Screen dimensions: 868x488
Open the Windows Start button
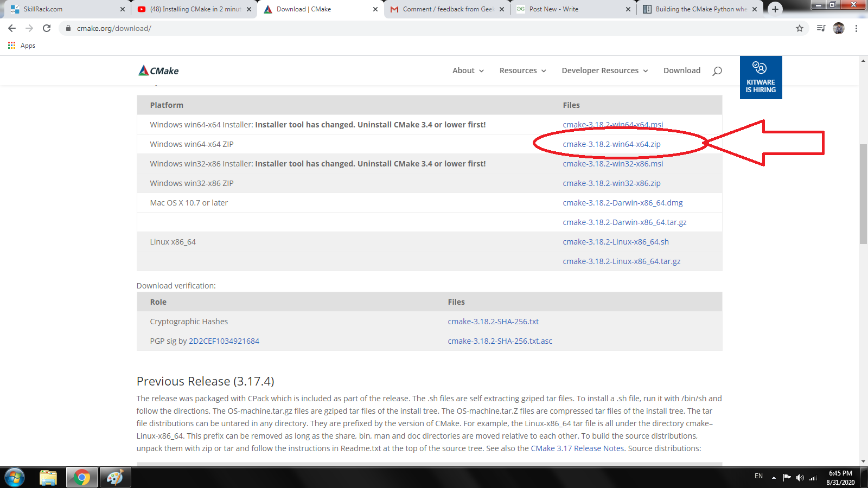pyautogui.click(x=15, y=478)
